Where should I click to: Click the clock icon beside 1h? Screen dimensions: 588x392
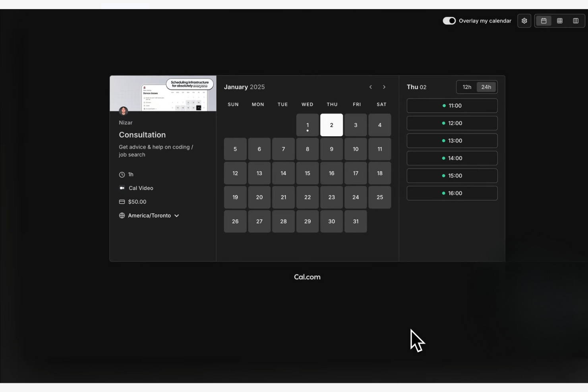[122, 174]
